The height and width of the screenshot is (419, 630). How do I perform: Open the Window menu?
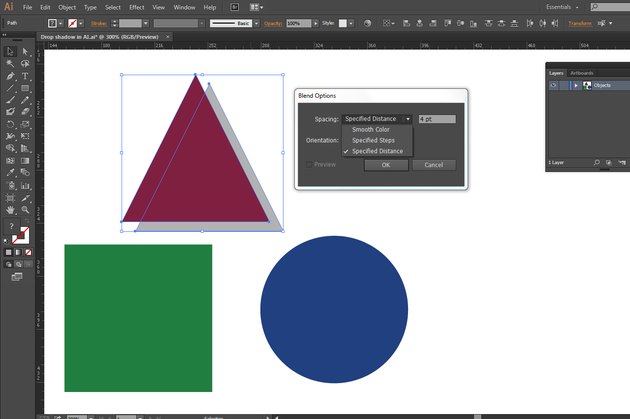pyautogui.click(x=184, y=7)
